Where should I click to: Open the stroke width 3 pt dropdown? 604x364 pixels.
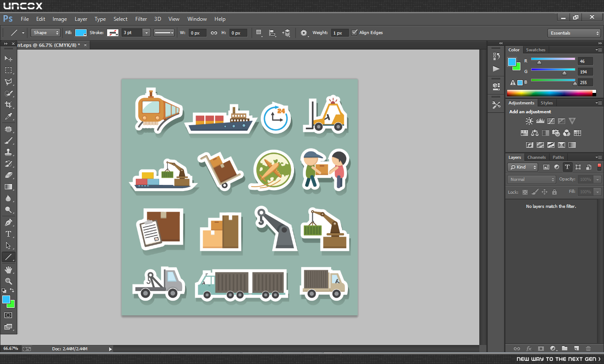[146, 33]
